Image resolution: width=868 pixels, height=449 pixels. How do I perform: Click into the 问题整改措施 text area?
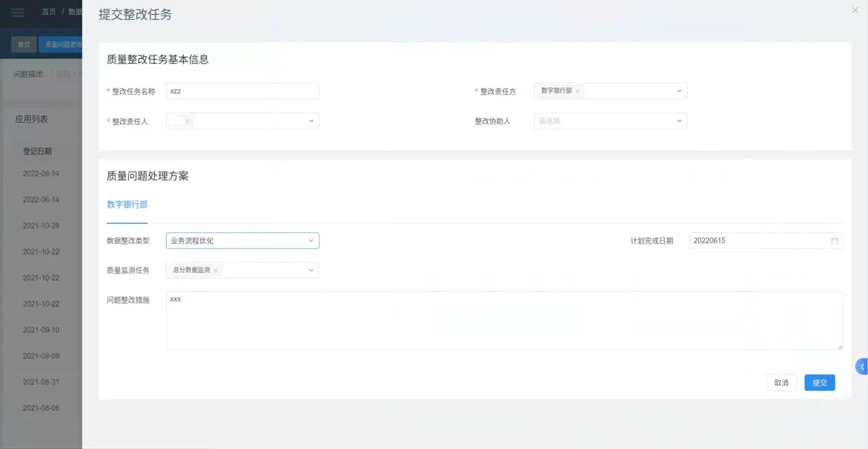point(504,321)
